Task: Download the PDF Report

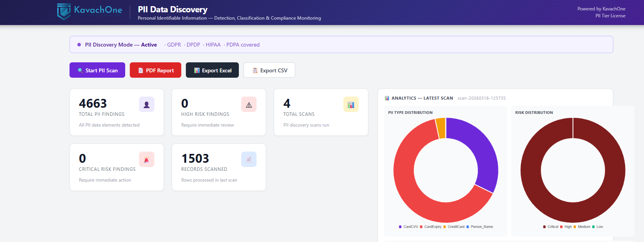Action: point(156,70)
